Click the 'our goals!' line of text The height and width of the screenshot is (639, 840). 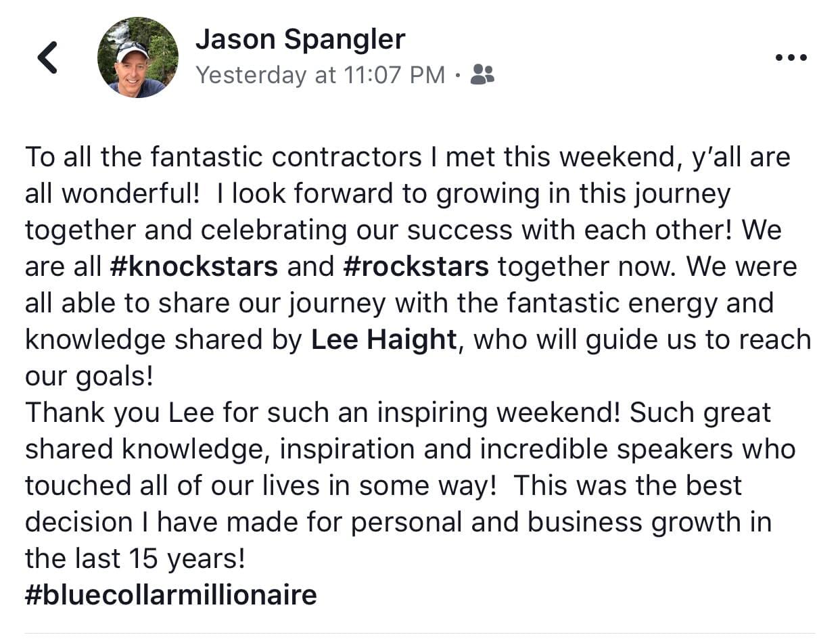tap(89, 377)
